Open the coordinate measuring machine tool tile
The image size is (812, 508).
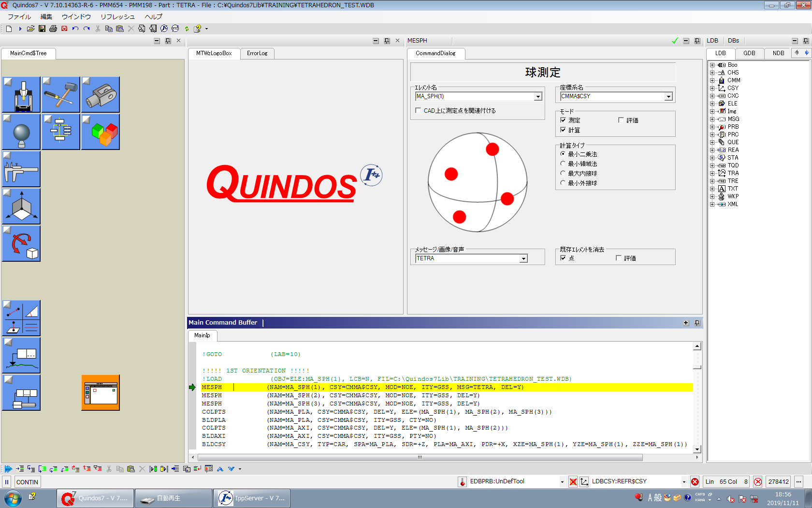point(21,94)
